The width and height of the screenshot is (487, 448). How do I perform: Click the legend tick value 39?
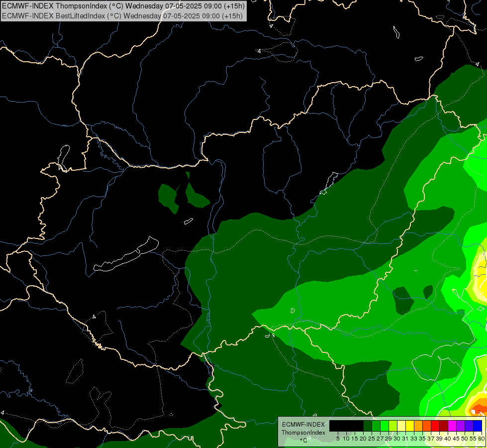pos(439,439)
